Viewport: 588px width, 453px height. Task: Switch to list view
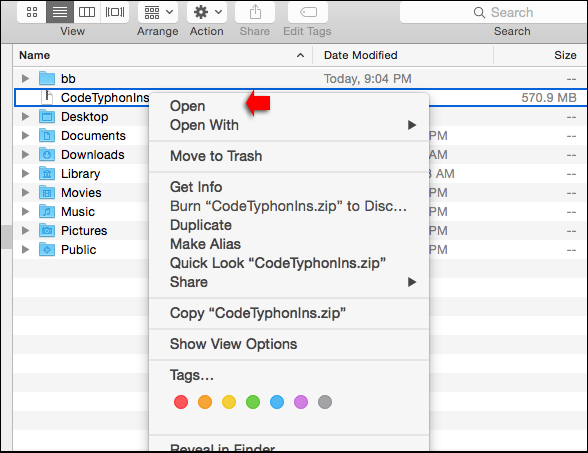(60, 12)
